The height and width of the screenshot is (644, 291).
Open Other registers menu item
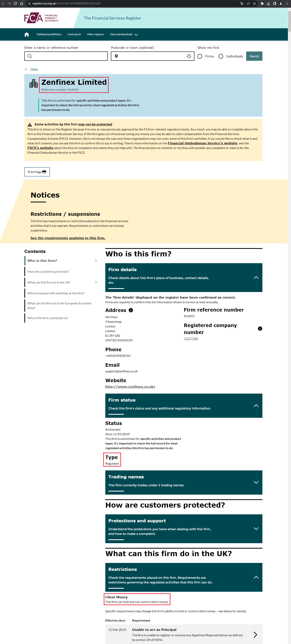(95, 34)
